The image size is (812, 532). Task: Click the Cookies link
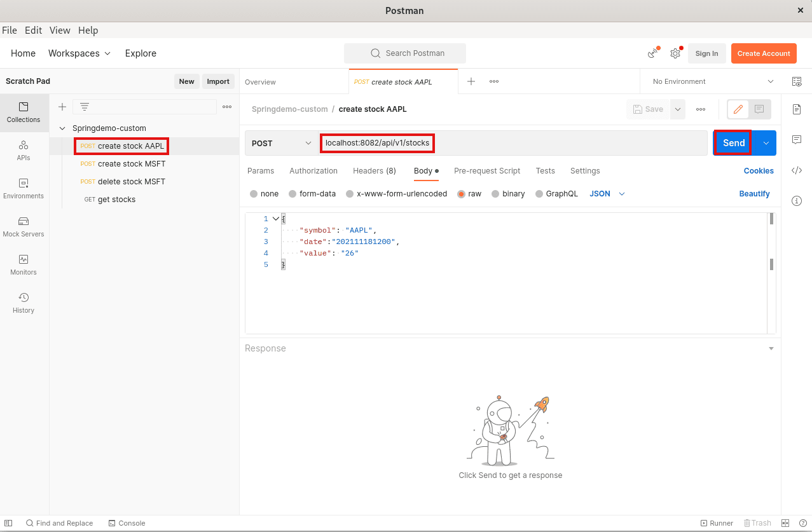(x=759, y=171)
